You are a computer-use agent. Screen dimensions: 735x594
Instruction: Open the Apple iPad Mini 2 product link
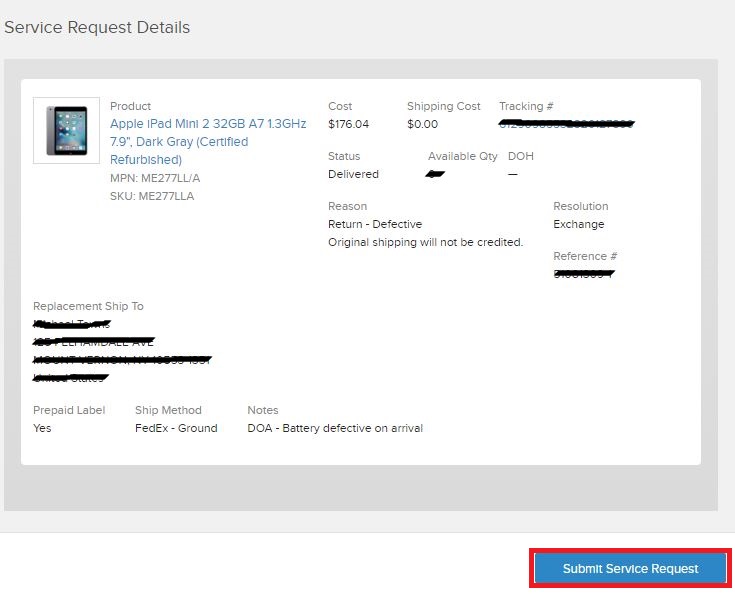pyautogui.click(x=208, y=142)
